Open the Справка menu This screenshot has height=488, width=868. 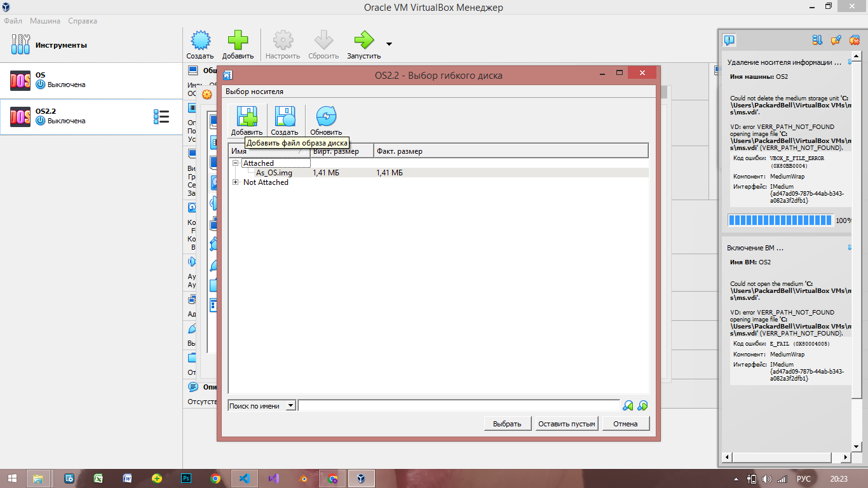83,21
